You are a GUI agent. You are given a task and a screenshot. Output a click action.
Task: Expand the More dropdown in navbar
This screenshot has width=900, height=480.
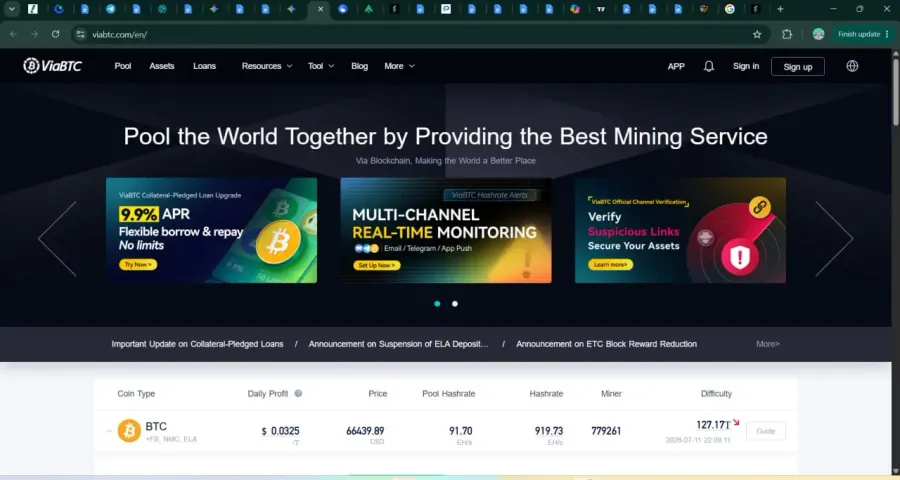pos(399,66)
